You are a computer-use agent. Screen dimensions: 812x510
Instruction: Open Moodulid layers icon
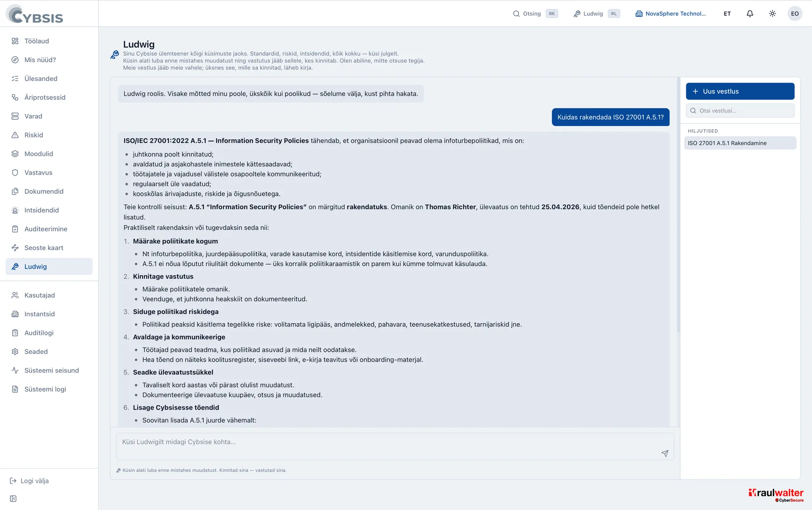click(x=15, y=154)
